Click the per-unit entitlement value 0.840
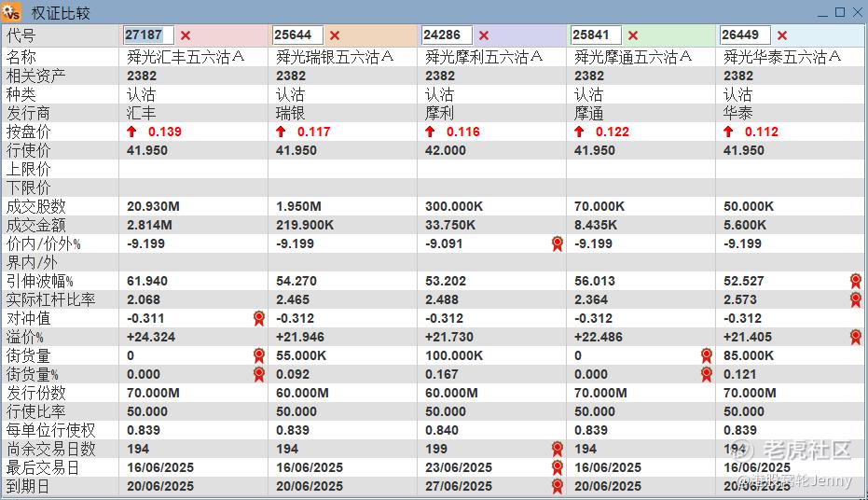Viewport: 868px width, 500px height. click(442, 430)
